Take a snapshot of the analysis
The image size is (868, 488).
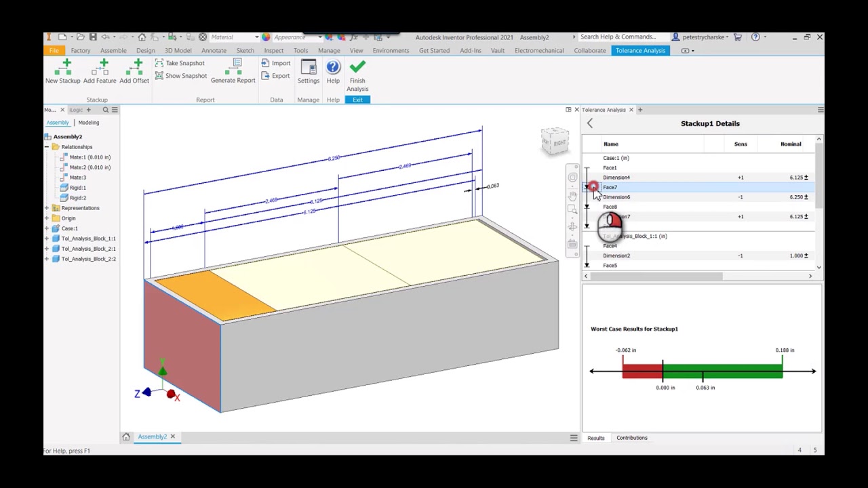[x=180, y=63]
